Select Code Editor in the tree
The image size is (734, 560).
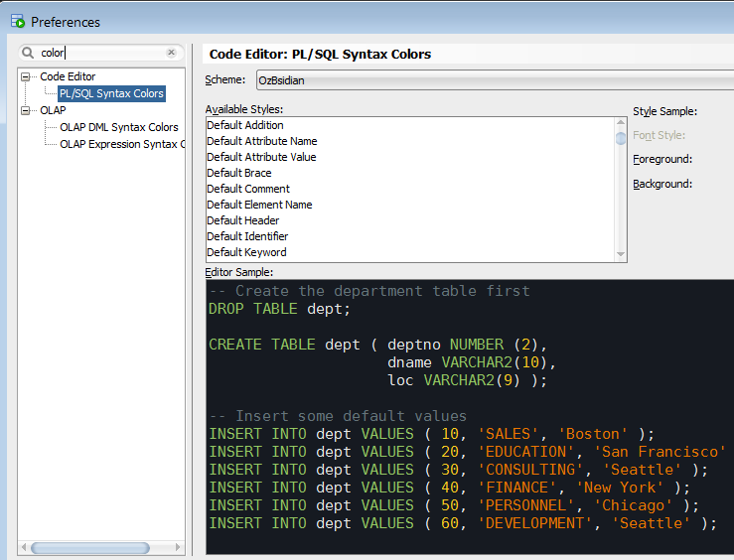click(x=68, y=76)
